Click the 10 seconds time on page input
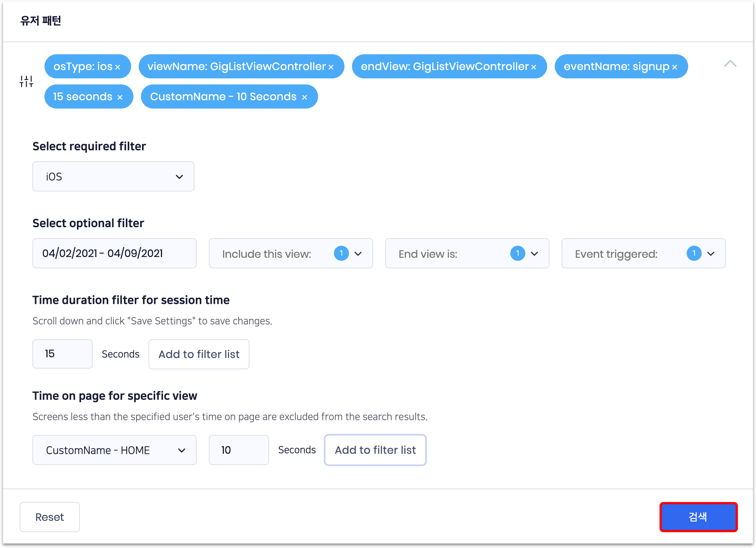 click(x=238, y=450)
